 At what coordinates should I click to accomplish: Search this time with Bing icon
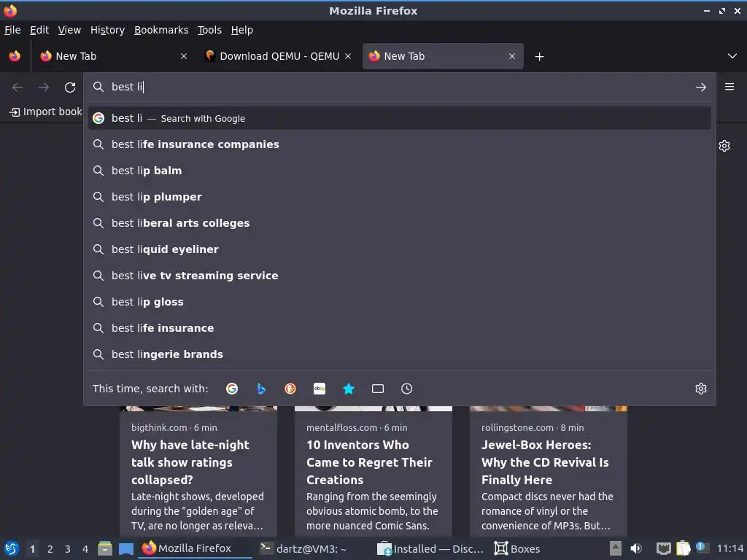point(261,389)
